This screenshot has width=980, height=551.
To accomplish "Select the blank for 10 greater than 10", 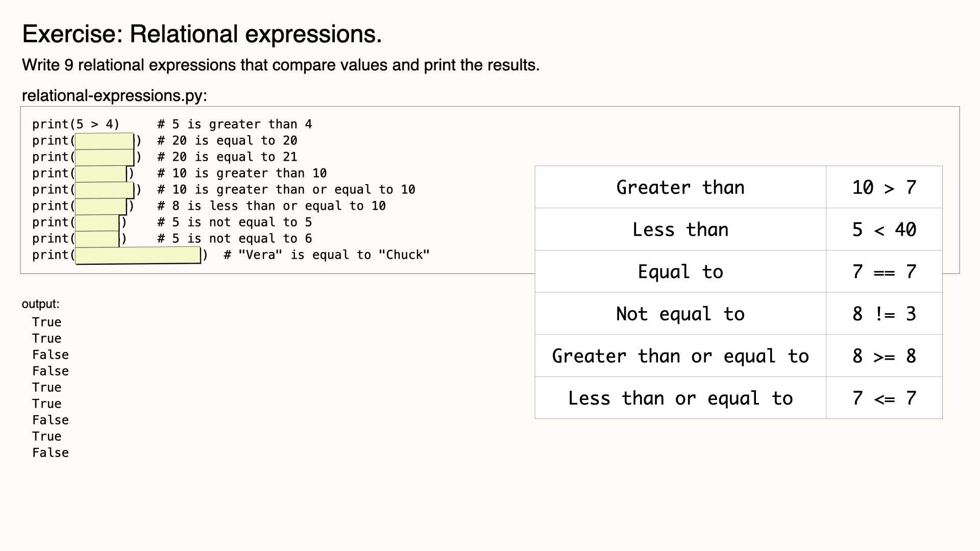I will click(101, 173).
